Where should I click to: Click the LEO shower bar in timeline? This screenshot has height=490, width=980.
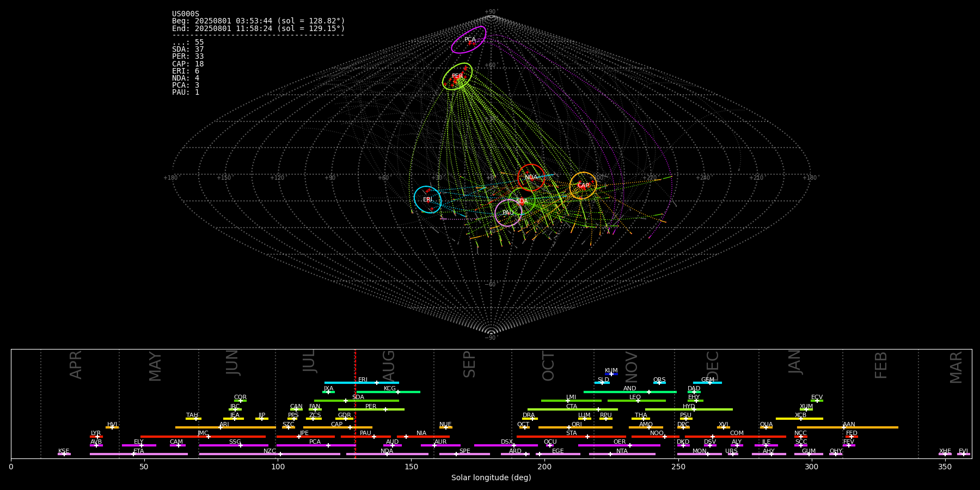[x=636, y=401]
